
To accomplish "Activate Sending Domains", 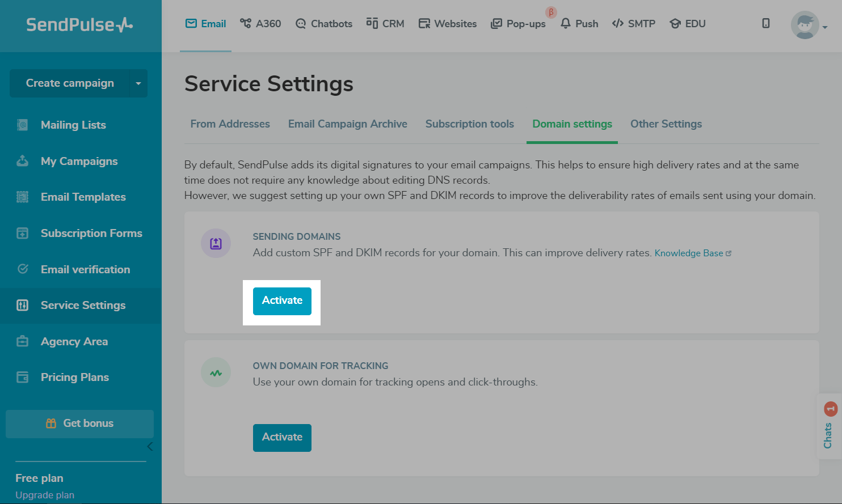I will tap(282, 300).
